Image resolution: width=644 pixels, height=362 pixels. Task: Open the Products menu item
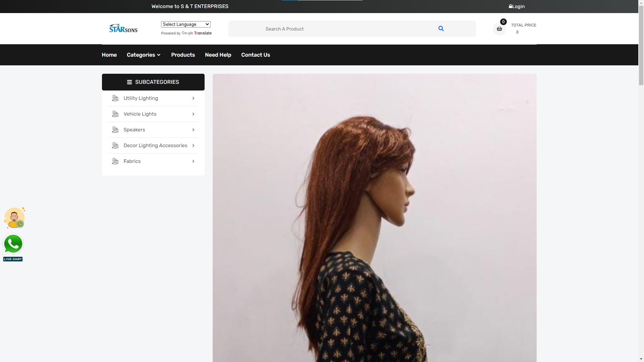183,55
